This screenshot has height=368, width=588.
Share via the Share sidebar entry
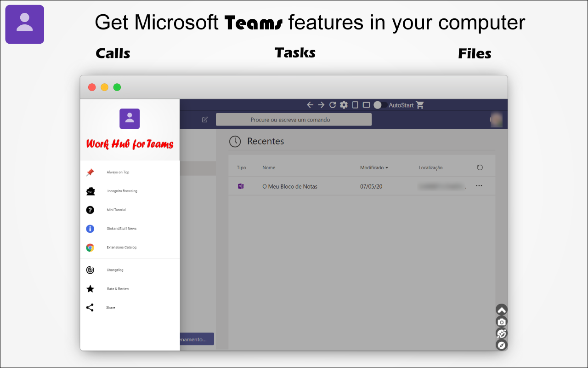point(90,307)
